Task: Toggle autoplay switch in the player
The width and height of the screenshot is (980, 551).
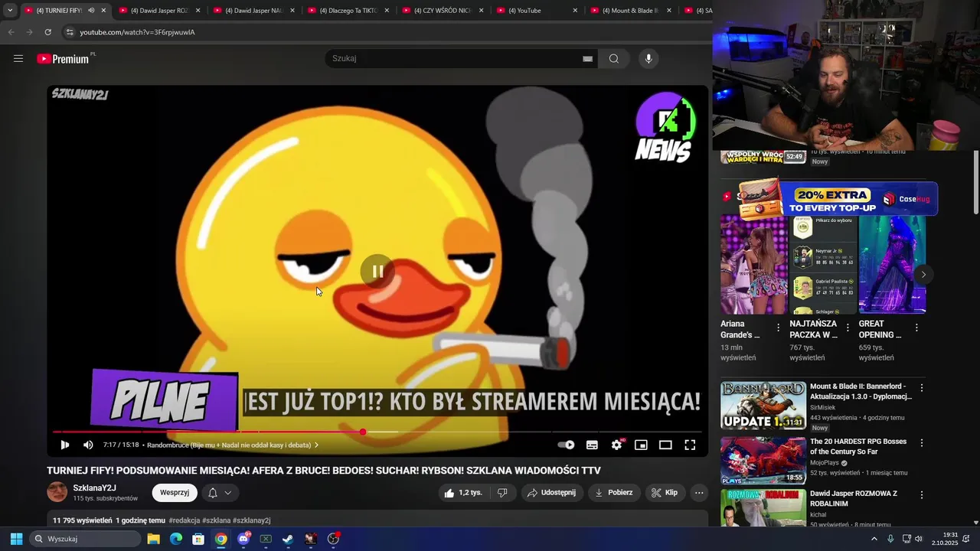Action: coord(566,445)
